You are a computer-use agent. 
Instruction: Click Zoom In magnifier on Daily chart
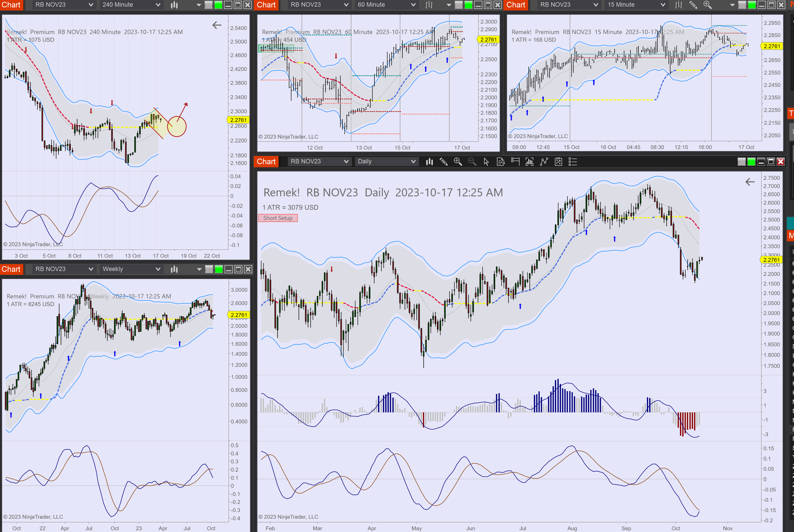(458, 162)
